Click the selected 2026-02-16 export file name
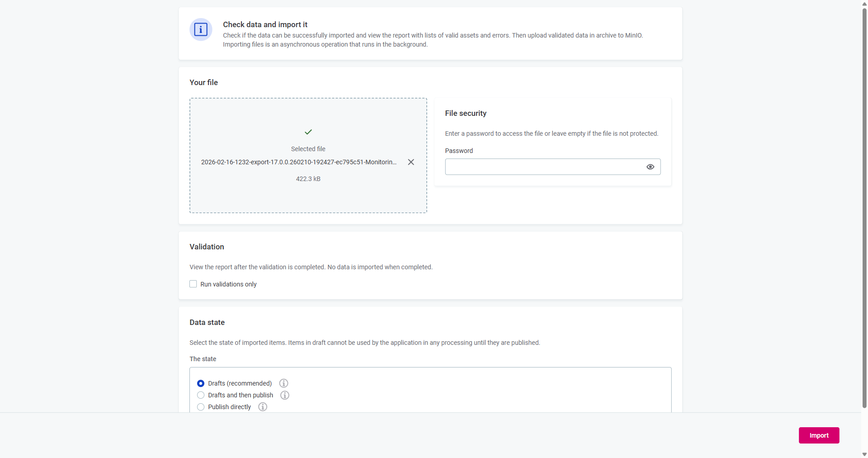Image resolution: width=868 pixels, height=458 pixels. point(299,162)
